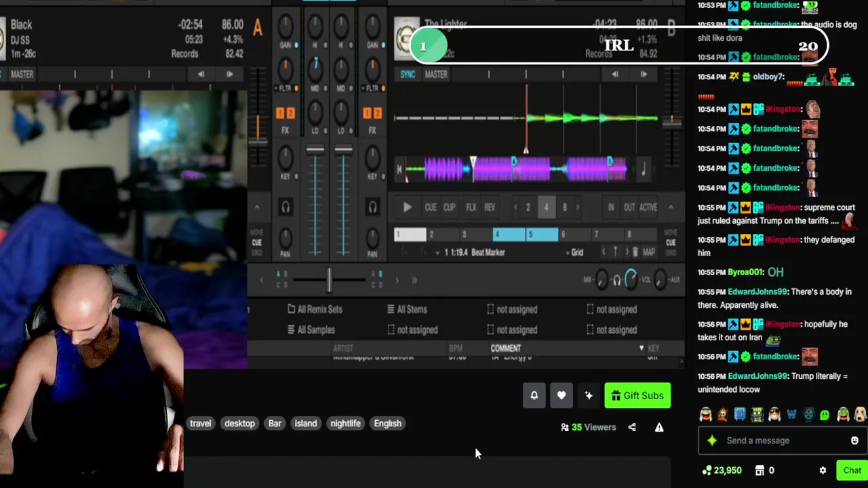Decrease loop size with left arrow
868x488 pixels.
coord(515,207)
